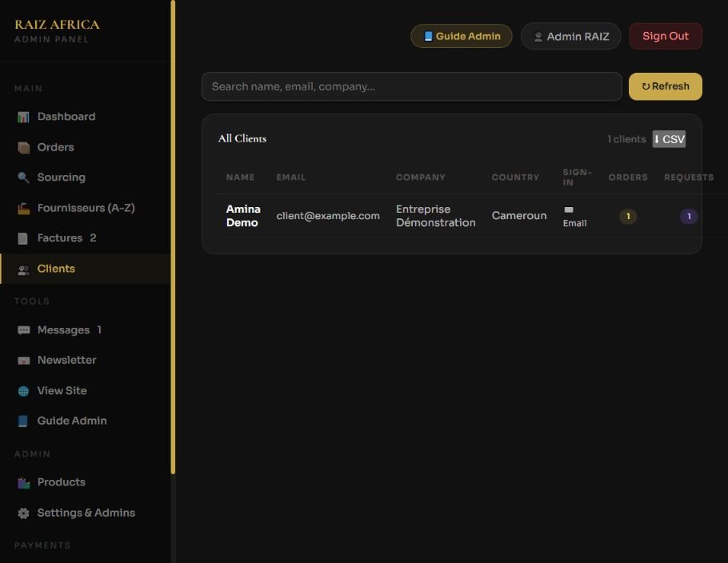Open the Guide Admin header button
Viewport: 728px width, 563px height.
(x=461, y=36)
